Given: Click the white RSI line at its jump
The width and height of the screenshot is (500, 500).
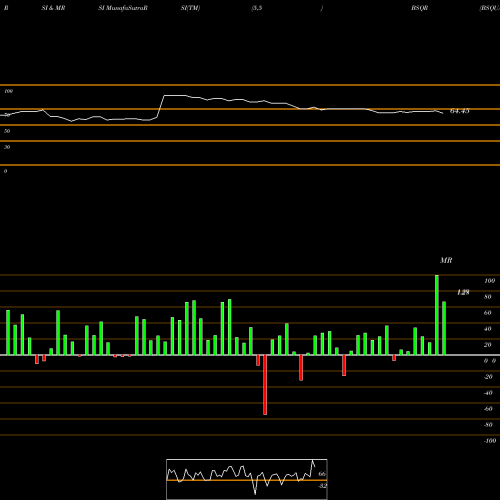Looking at the screenshot, I should point(161,106).
